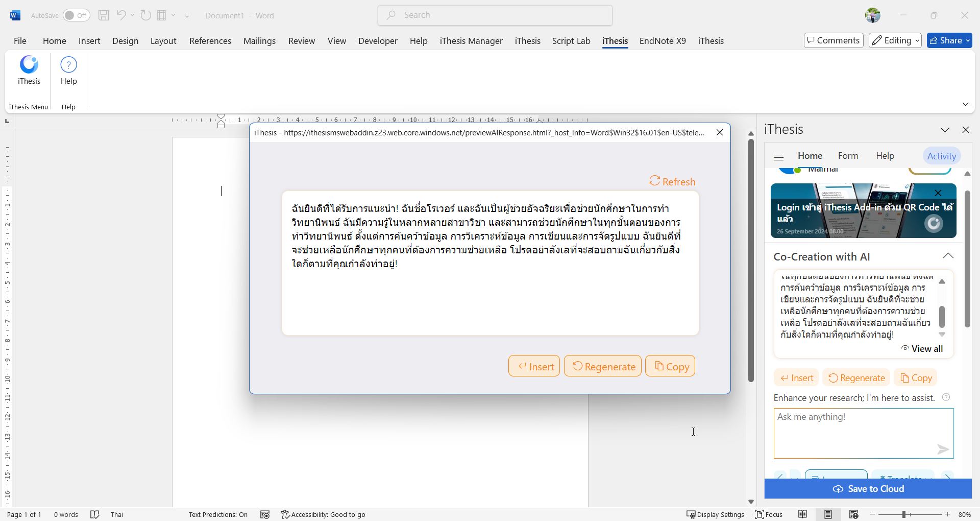Switch to Focus mode

click(769, 514)
